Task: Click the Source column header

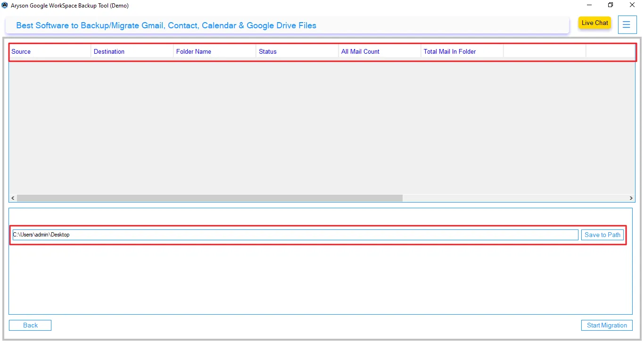Action: [21, 51]
